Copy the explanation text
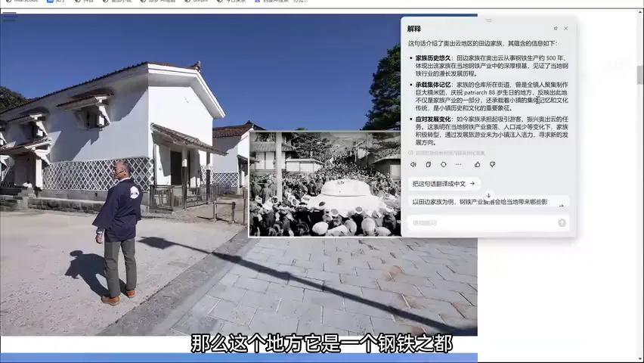This screenshot has height=363, width=644. point(428,164)
